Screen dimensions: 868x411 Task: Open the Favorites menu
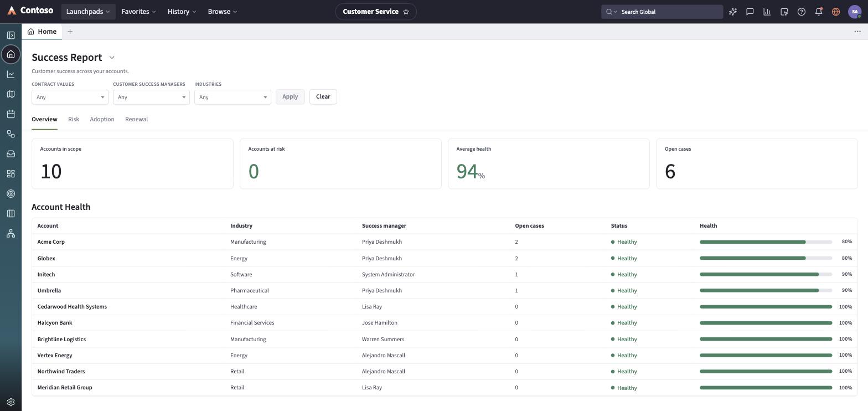(139, 12)
